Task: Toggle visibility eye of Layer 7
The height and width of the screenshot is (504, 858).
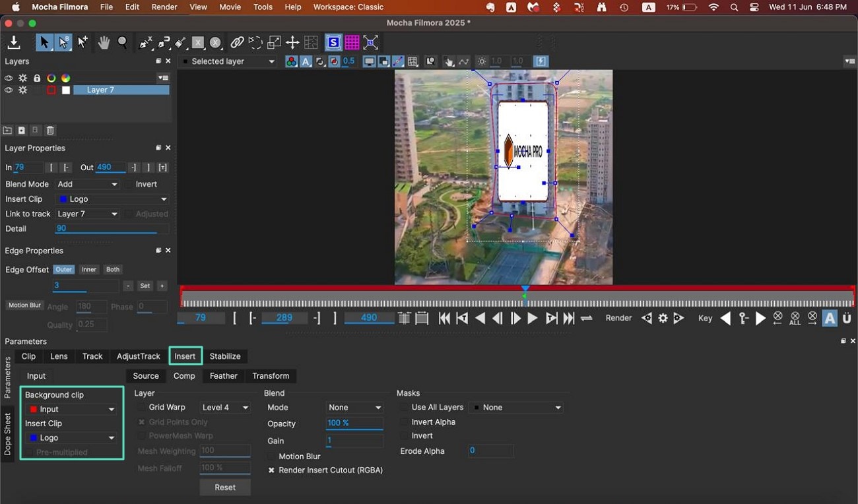Action: (x=9, y=90)
